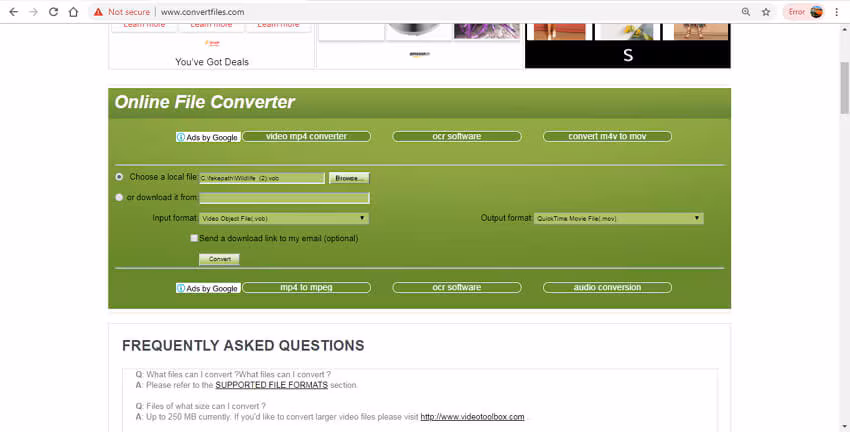This screenshot has height=432, width=850.
Task: Click the profile avatar with Error label
Action: [805, 11]
